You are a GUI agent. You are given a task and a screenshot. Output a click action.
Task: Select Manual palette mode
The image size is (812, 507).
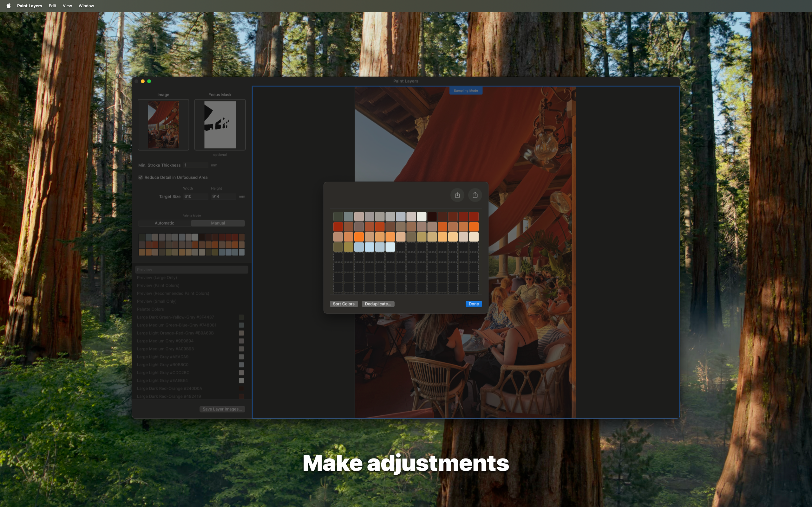pyautogui.click(x=218, y=223)
